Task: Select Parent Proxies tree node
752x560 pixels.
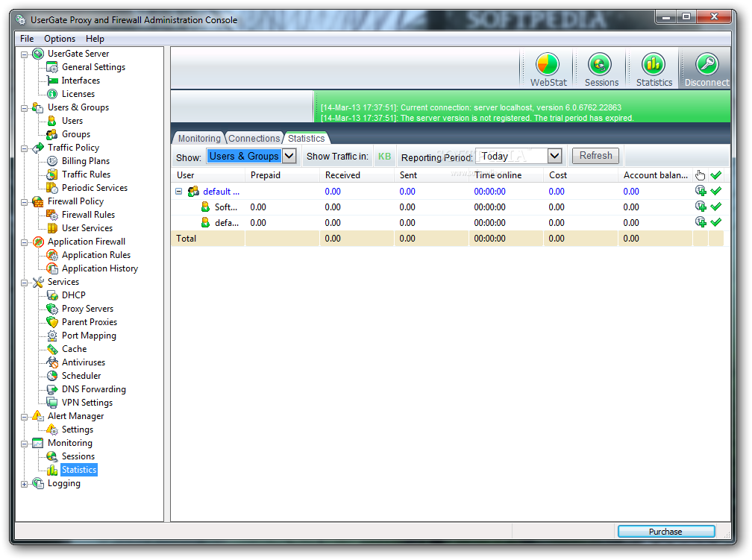Action: [x=90, y=322]
